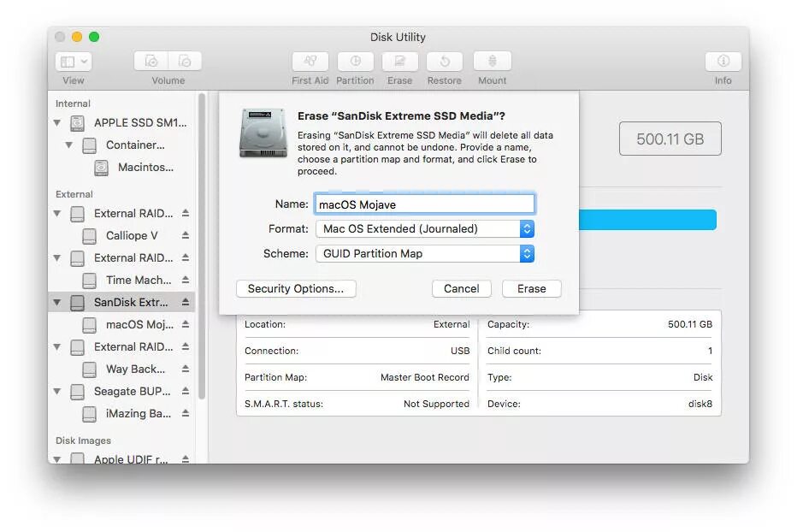Screen dimensions: 797x532
Task: Click the External section header in sidebar
Action: point(74,194)
